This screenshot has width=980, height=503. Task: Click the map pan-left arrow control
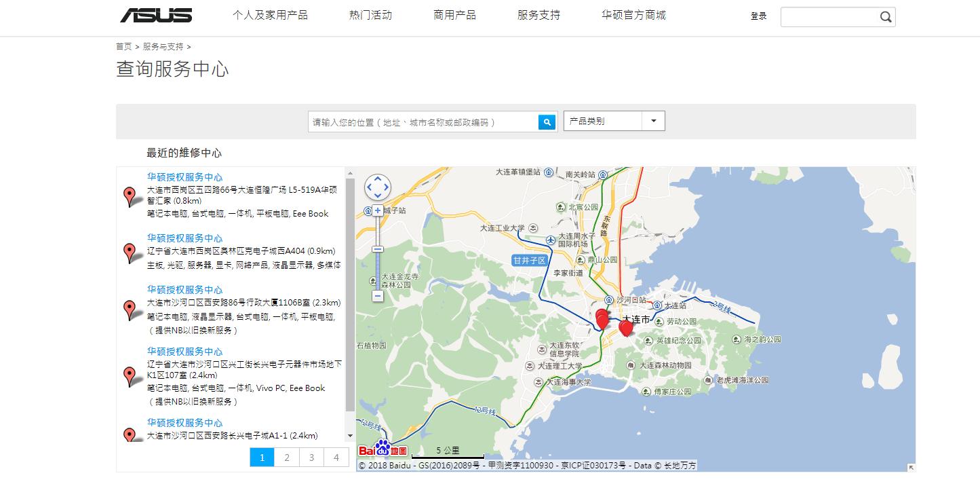coord(369,187)
